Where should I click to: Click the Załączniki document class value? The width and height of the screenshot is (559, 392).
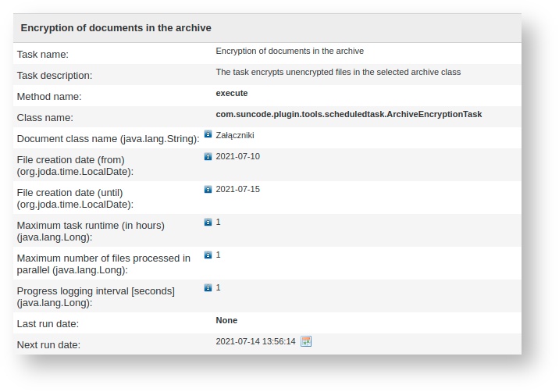coord(234,135)
